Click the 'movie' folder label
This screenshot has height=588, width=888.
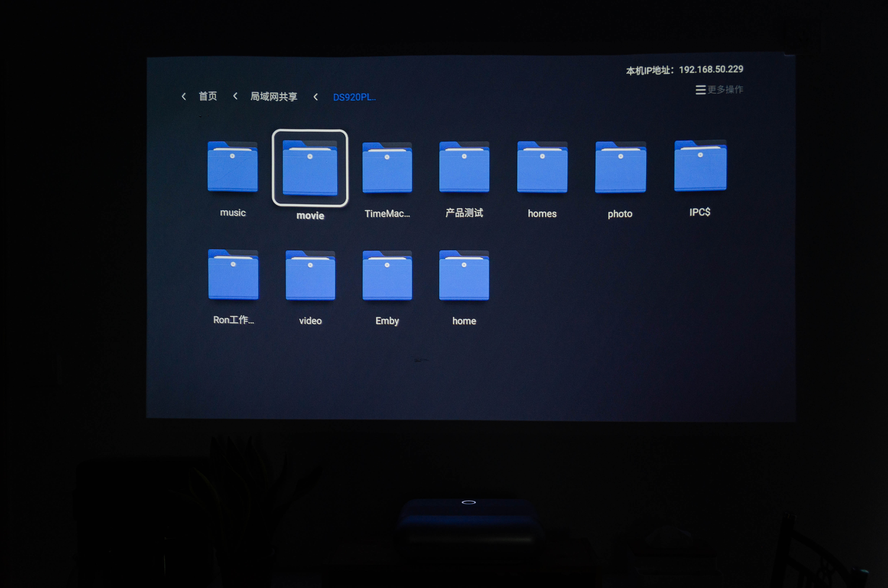pos(310,216)
